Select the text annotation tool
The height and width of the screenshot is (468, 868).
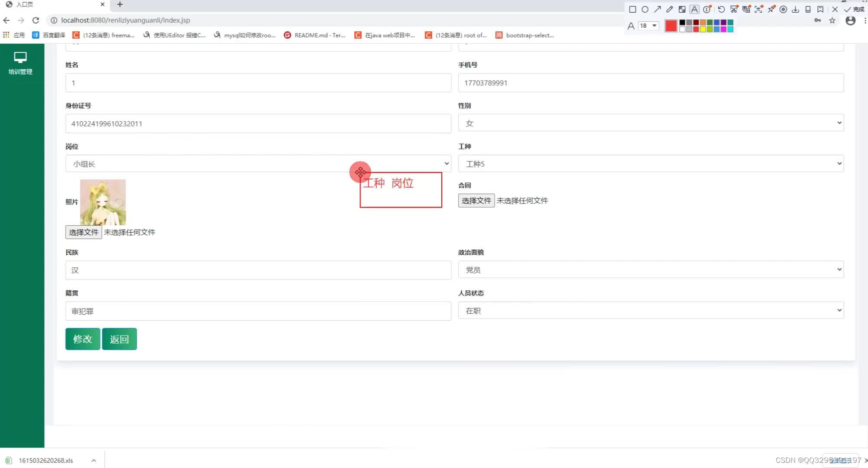(x=694, y=10)
